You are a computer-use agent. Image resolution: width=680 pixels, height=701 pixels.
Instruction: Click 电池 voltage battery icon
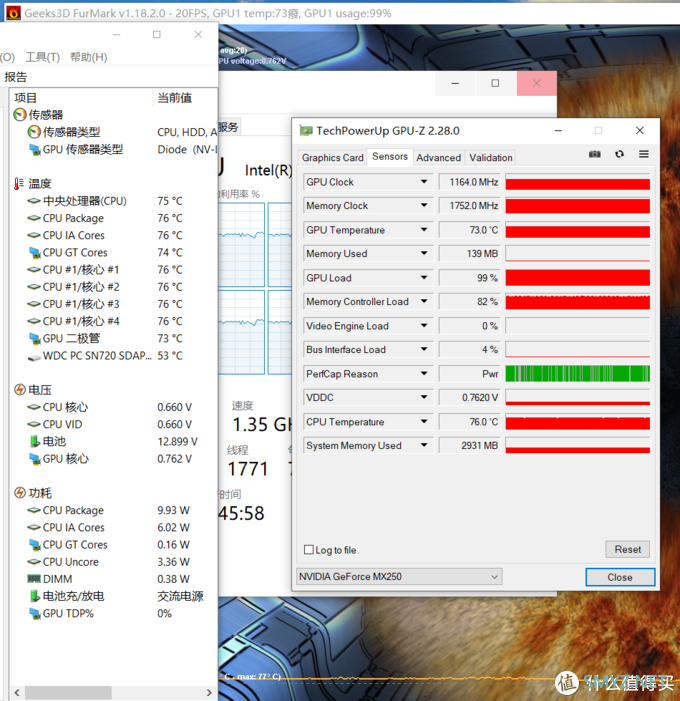point(34,442)
